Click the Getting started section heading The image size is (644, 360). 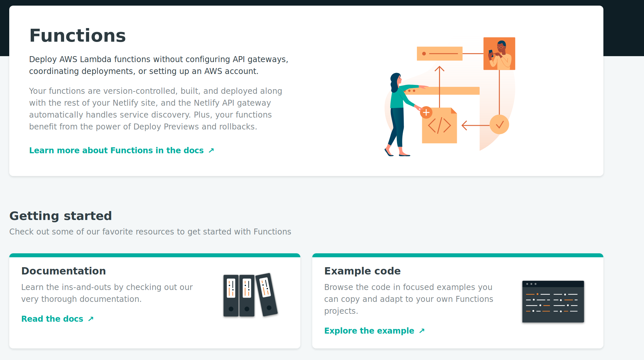click(60, 216)
